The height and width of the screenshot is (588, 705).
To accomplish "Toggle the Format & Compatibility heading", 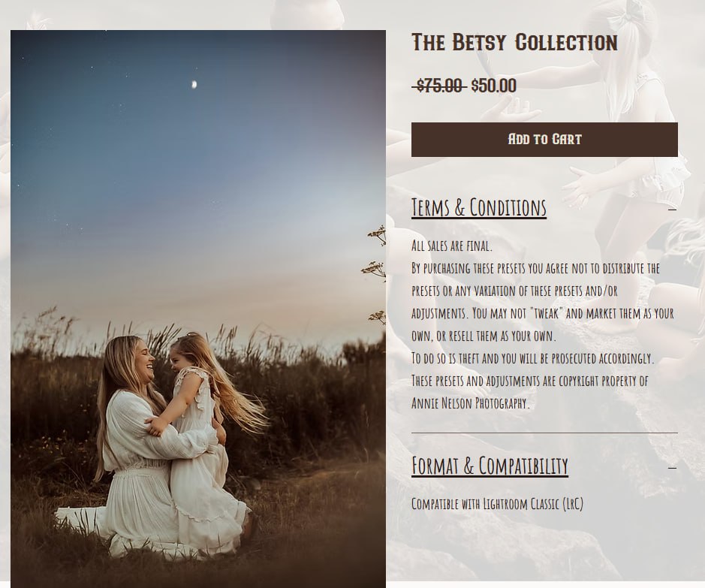I will [490, 466].
